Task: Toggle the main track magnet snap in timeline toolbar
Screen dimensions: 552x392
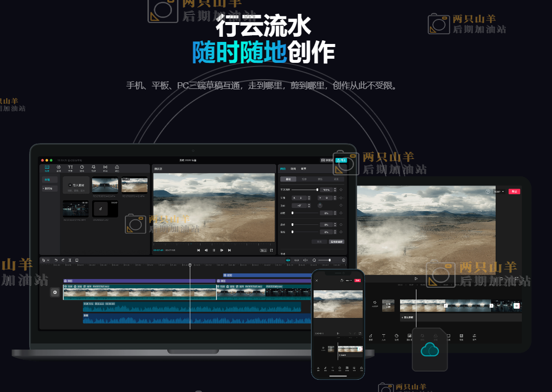Action: (288, 260)
